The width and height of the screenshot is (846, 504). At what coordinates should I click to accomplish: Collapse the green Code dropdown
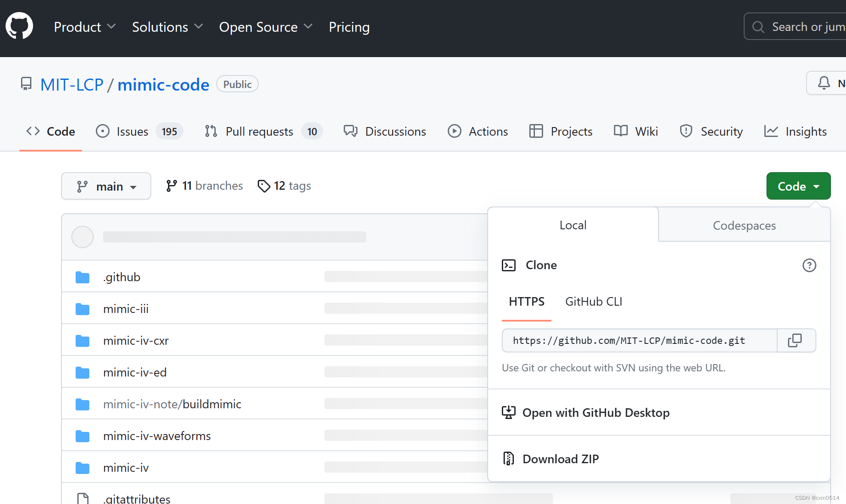point(798,186)
